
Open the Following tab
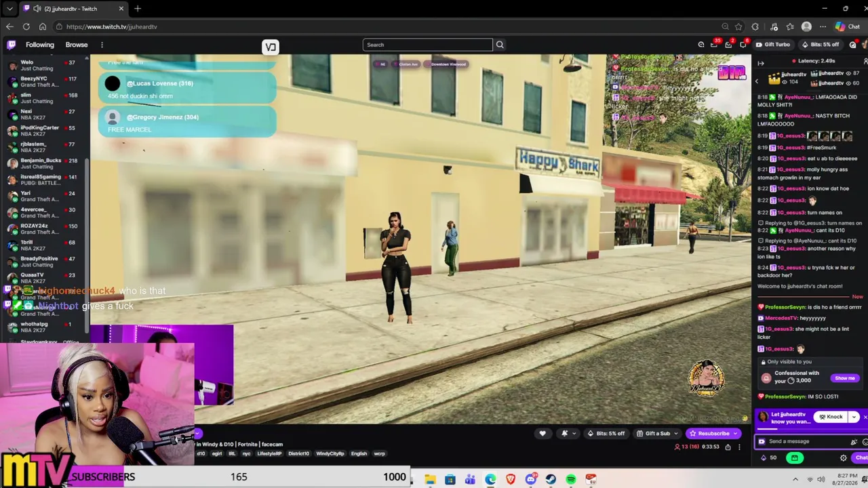(40, 45)
